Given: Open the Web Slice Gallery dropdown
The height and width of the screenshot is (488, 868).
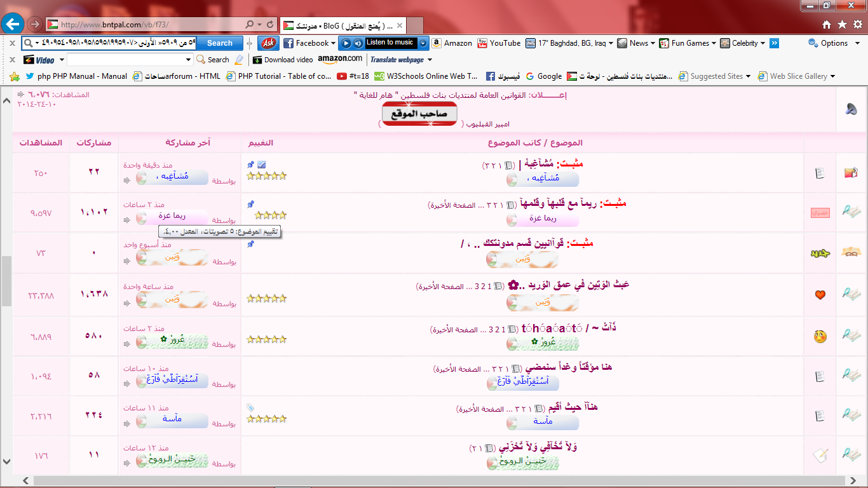Looking at the screenshot, I should [x=832, y=76].
